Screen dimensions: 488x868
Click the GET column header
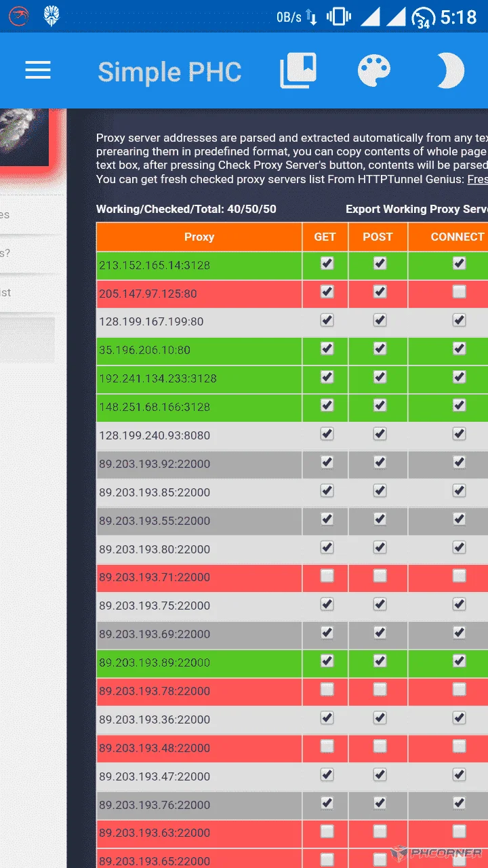click(x=325, y=237)
